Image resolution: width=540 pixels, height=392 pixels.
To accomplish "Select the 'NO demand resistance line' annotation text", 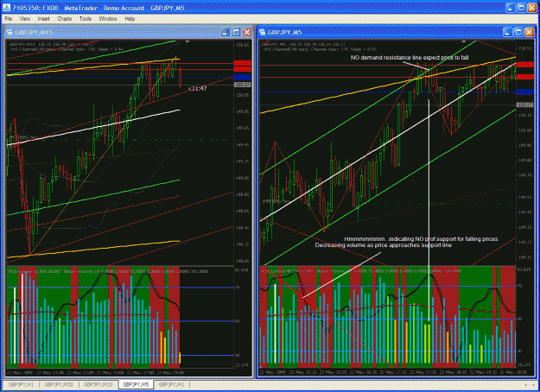I will tap(410, 58).
